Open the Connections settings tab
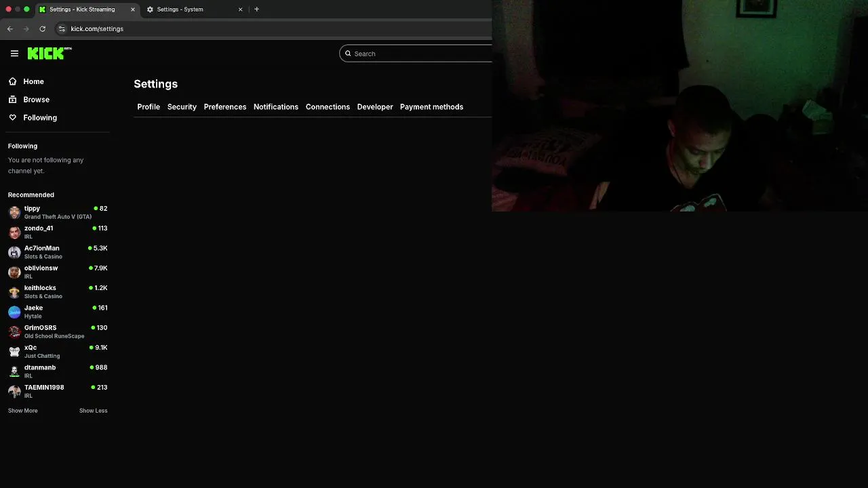868x488 pixels. [x=328, y=106]
